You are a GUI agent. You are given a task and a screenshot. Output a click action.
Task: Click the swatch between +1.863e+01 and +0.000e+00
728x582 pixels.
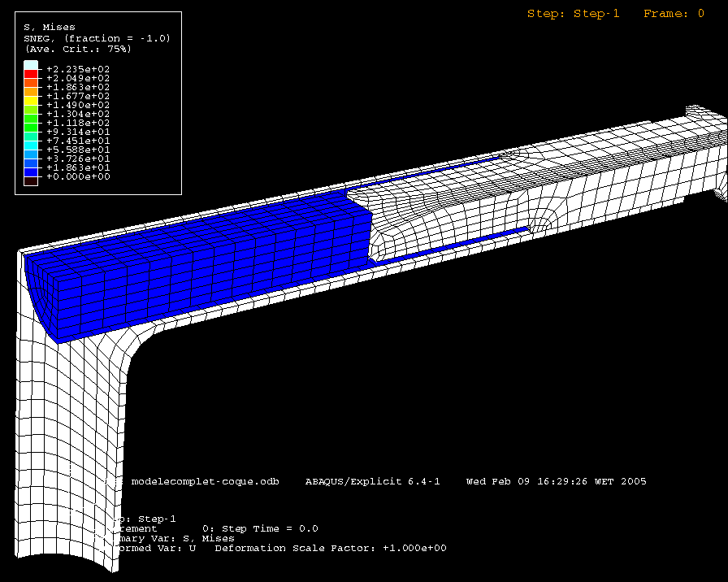tap(31, 172)
